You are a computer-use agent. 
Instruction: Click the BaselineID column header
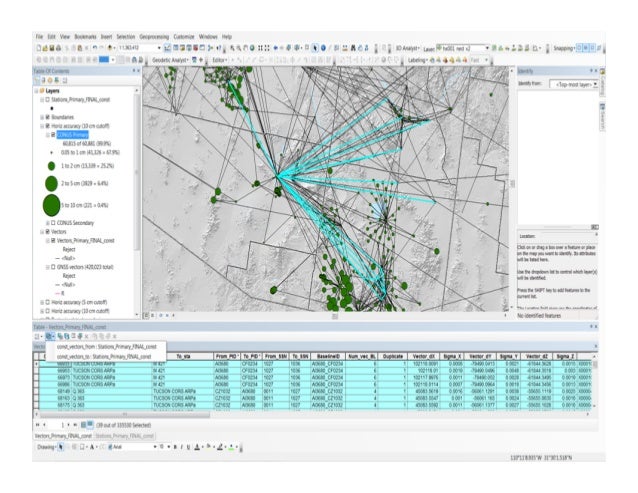click(x=328, y=356)
